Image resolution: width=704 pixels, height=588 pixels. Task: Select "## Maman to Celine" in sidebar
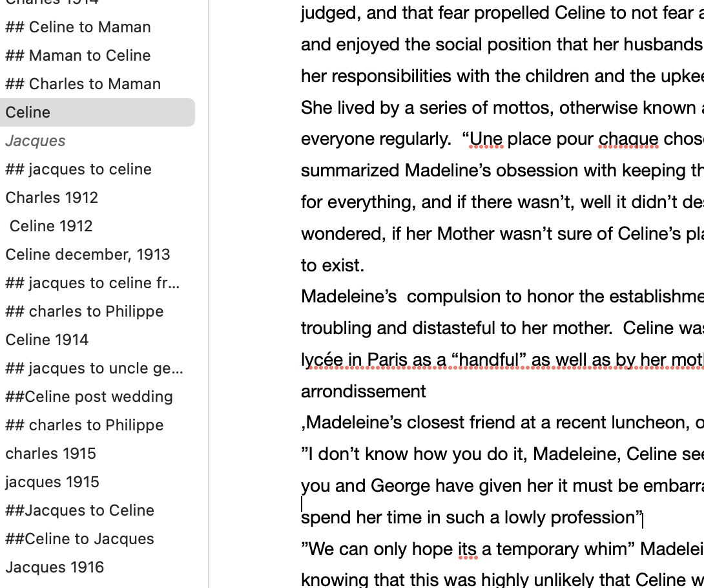pyautogui.click(x=78, y=56)
